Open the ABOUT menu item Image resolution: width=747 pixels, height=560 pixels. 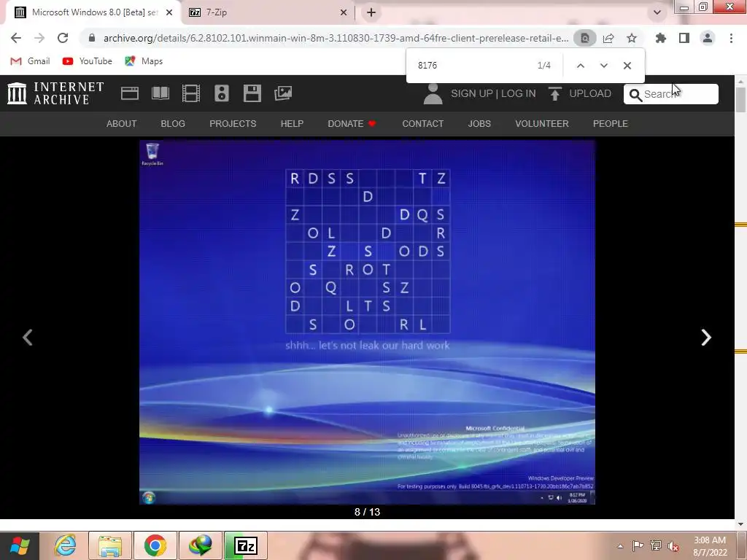click(x=122, y=124)
